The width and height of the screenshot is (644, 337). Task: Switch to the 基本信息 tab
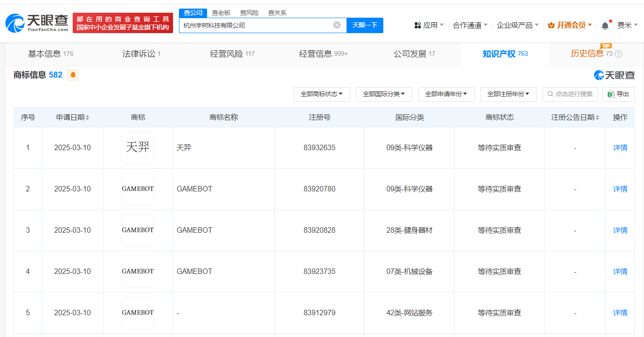[50, 54]
